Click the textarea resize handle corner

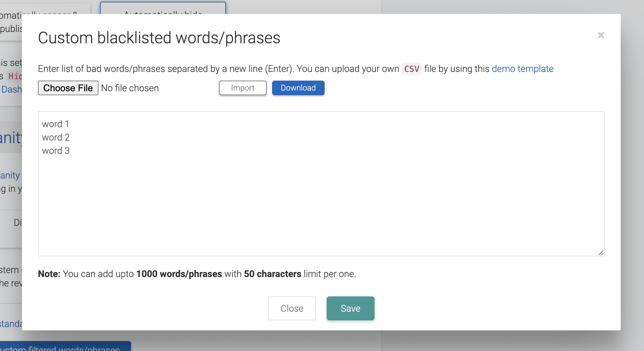pyautogui.click(x=601, y=253)
